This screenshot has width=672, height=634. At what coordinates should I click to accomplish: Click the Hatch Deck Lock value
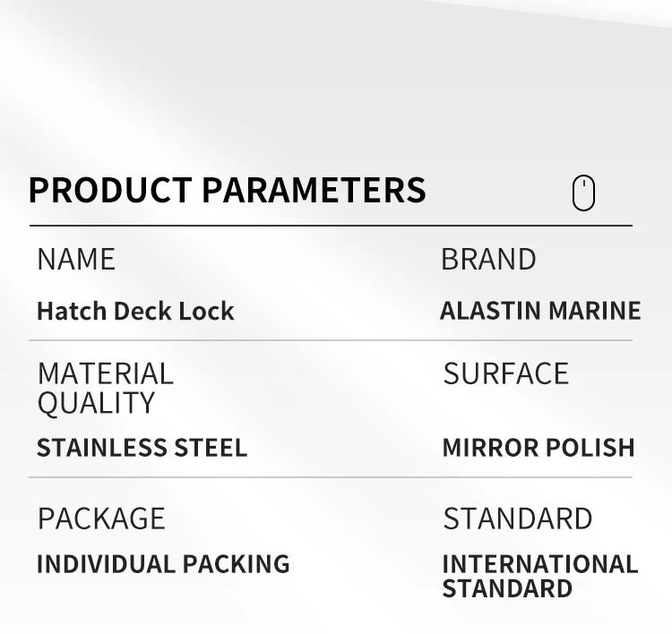point(135,312)
